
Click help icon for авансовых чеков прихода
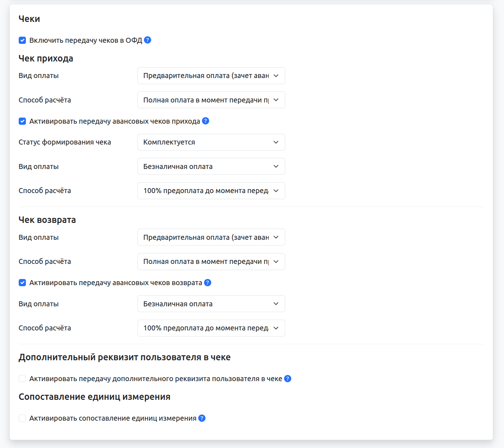[x=205, y=121]
